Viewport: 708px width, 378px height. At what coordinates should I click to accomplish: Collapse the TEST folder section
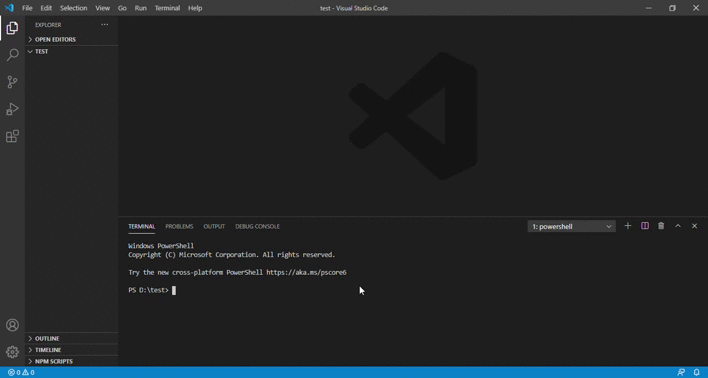point(72,51)
